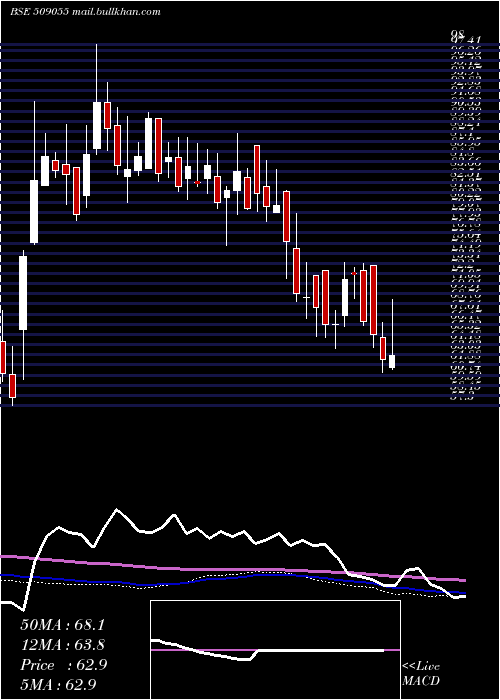The image size is (500, 700).
Task: Click the '12MA : 63.8' label
Action: [63, 645]
